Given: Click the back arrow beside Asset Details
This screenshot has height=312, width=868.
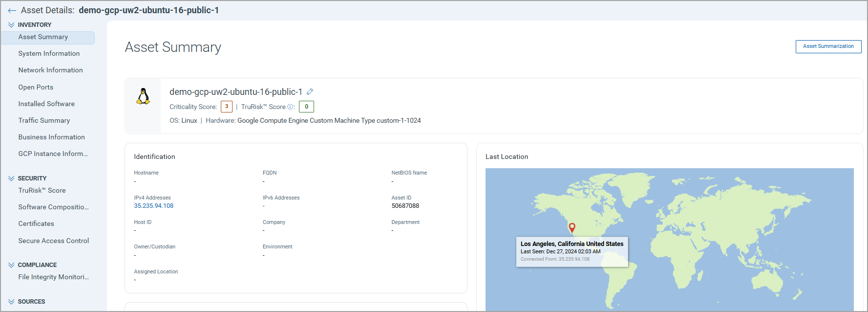Looking at the screenshot, I should coord(12,10).
